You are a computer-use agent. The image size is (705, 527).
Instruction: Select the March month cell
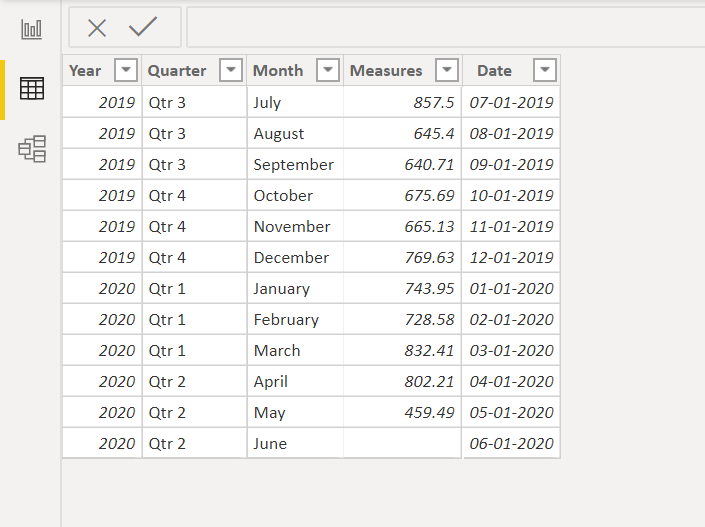[x=295, y=351]
